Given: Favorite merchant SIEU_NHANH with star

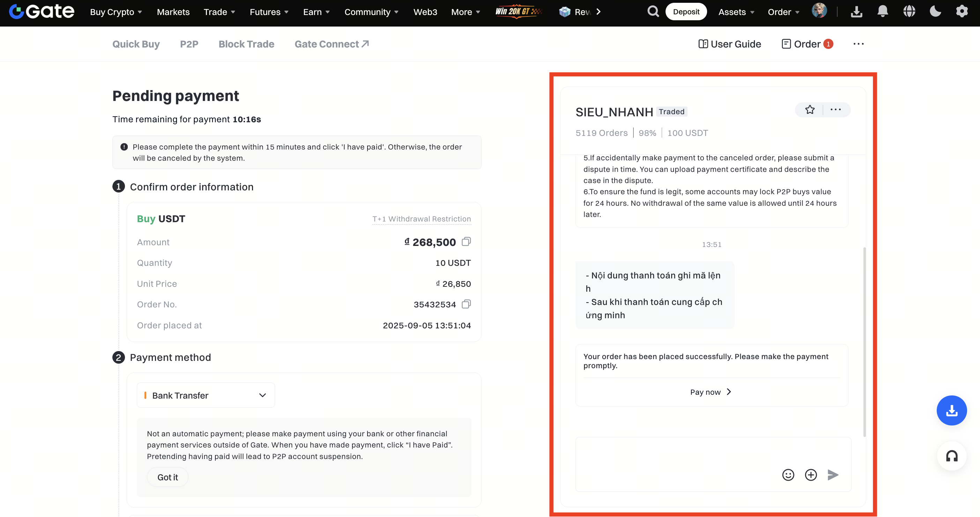Looking at the screenshot, I should tap(810, 110).
